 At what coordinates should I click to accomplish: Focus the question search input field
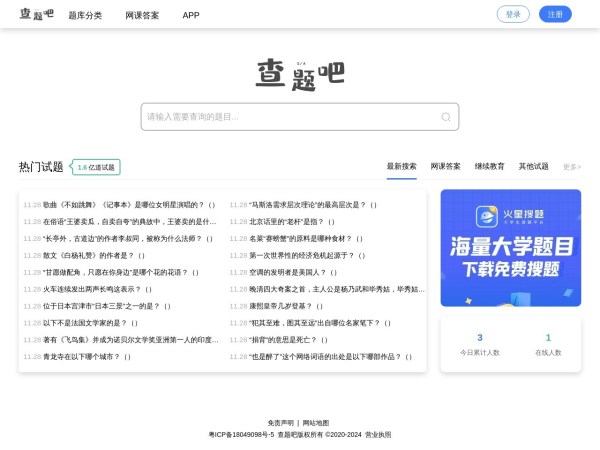tap(290, 117)
